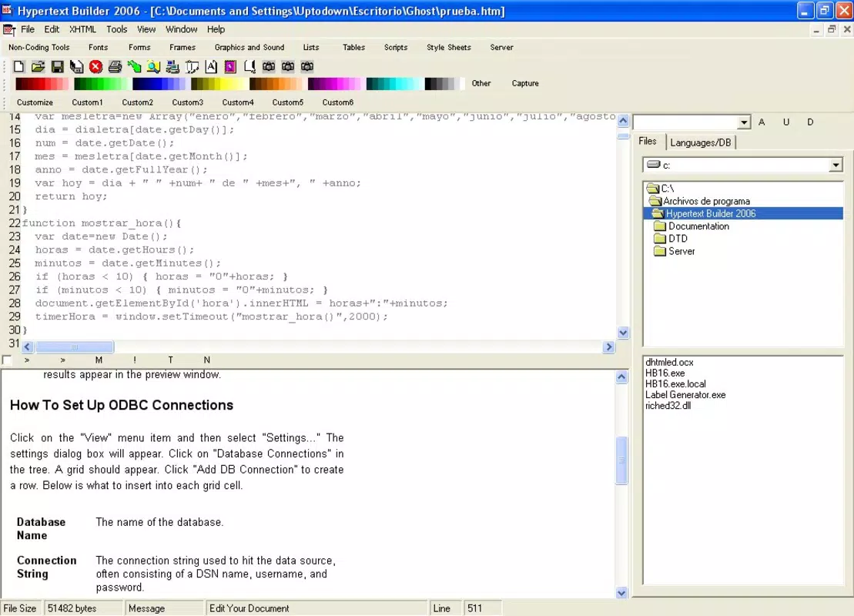Click the Capture button

pos(525,83)
